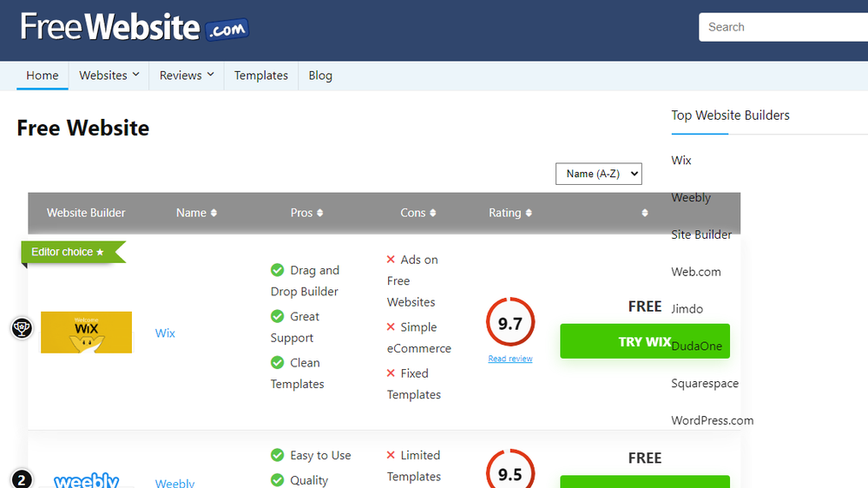The height and width of the screenshot is (488, 868).
Task: Open the Templates menu item
Action: click(260, 76)
